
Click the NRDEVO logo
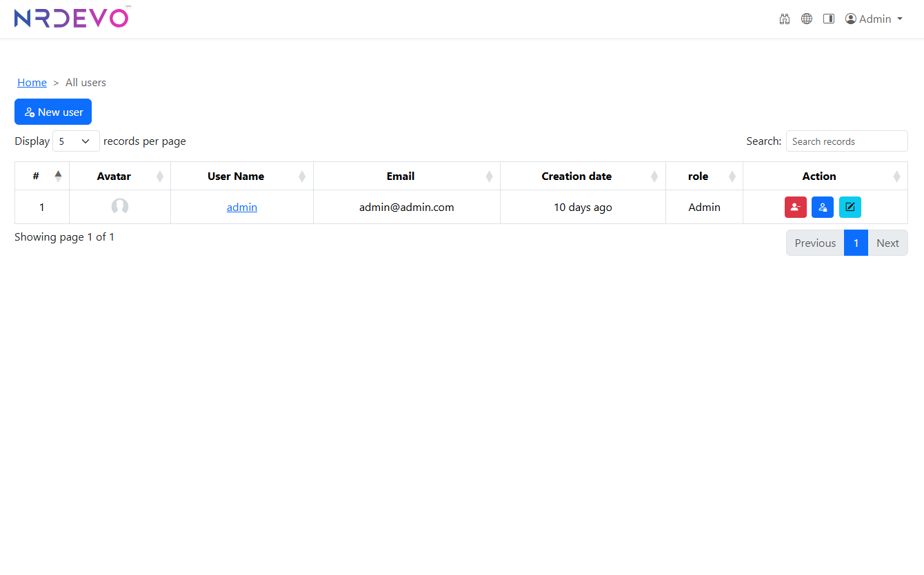[x=71, y=19]
